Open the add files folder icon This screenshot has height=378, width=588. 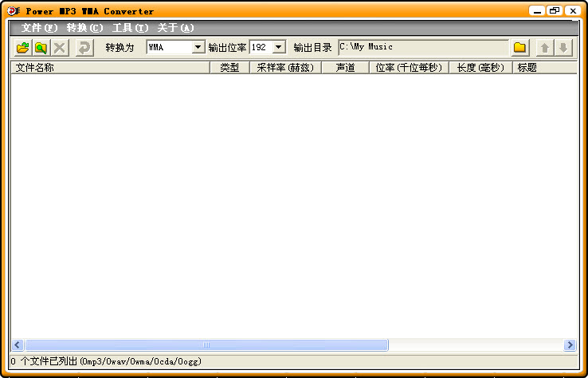coord(23,48)
